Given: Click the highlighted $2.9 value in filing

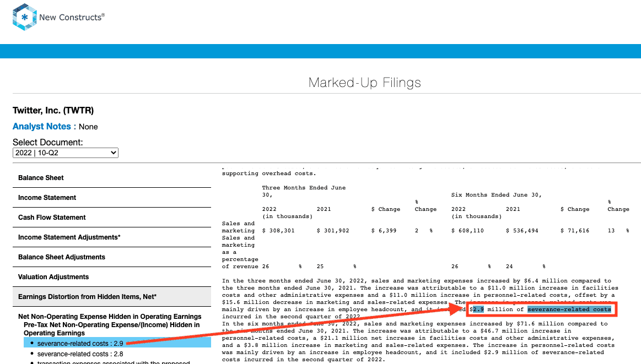Looking at the screenshot, I should point(478,309).
